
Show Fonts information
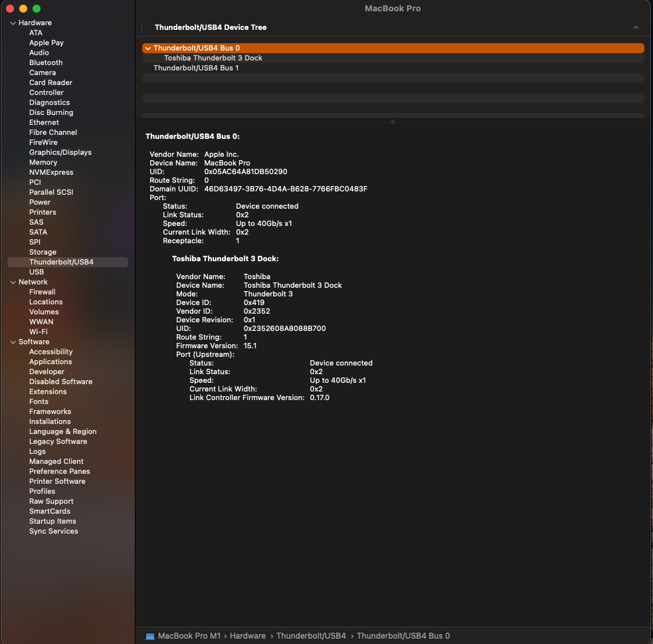click(x=39, y=402)
